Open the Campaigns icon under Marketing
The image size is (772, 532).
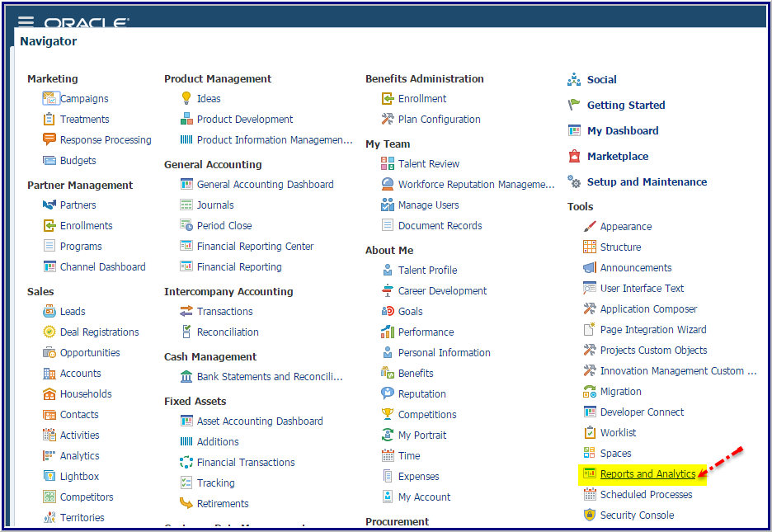coord(49,98)
